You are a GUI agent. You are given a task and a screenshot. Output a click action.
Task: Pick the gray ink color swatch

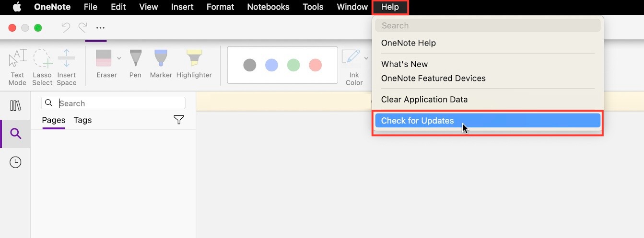coord(250,65)
